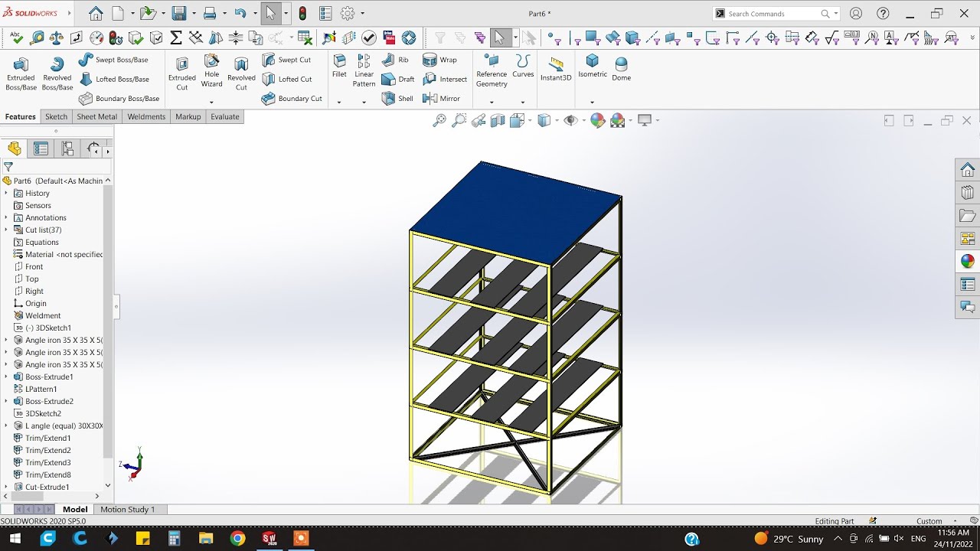Select the Draft feature

click(x=398, y=79)
